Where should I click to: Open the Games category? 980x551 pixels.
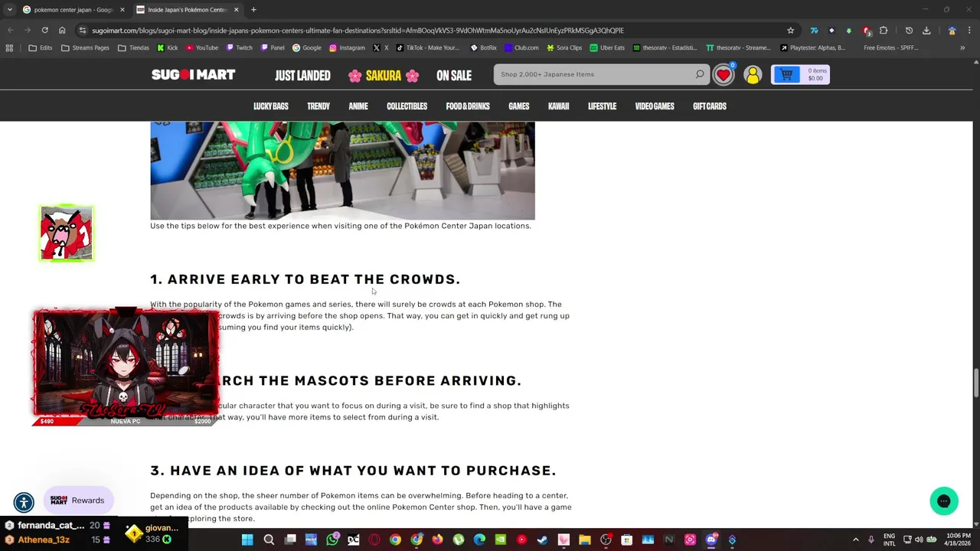[519, 106]
